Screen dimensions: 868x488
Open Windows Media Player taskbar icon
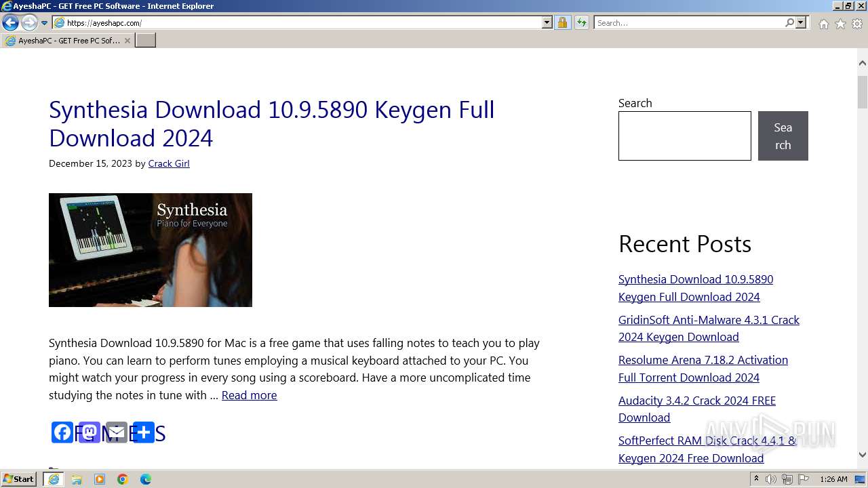pos(100,479)
